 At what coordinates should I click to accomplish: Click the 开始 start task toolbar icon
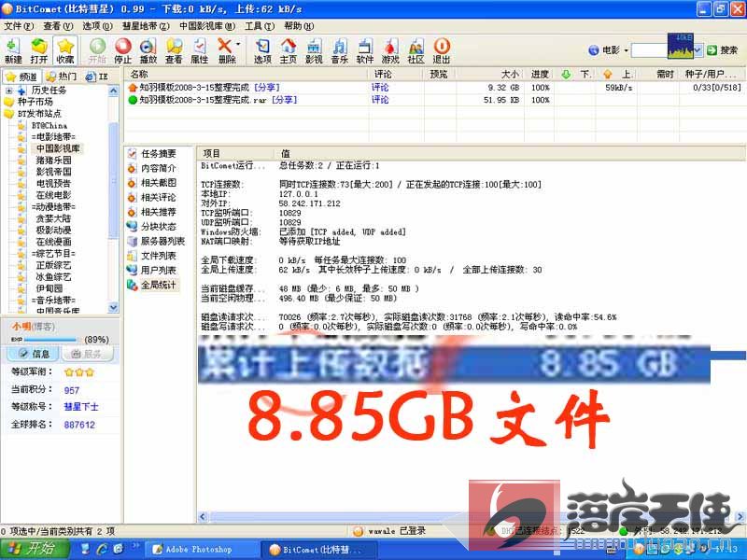[x=97, y=50]
